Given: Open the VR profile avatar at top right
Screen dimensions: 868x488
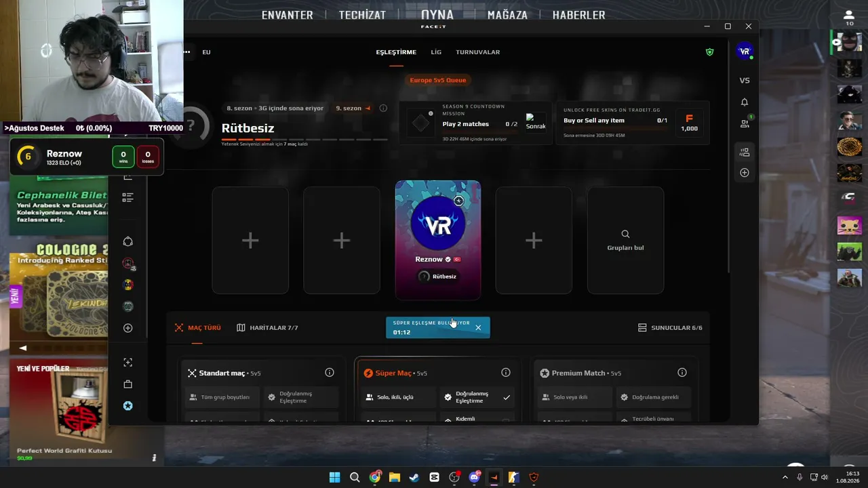Looking at the screenshot, I should click(x=745, y=52).
